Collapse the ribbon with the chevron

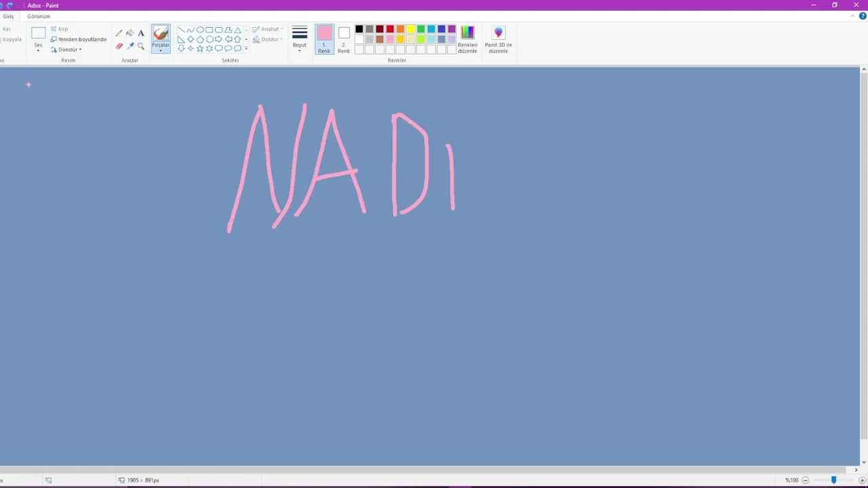pyautogui.click(x=853, y=16)
